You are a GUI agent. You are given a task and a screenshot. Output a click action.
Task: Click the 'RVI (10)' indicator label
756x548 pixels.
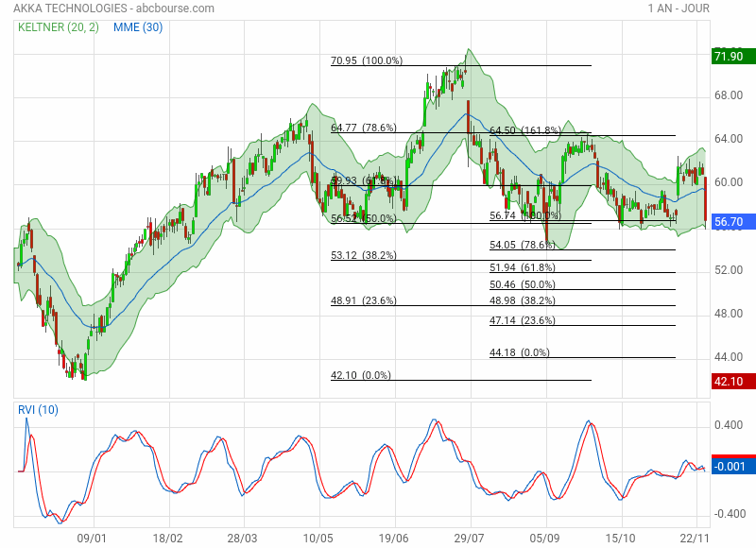[x=38, y=410]
